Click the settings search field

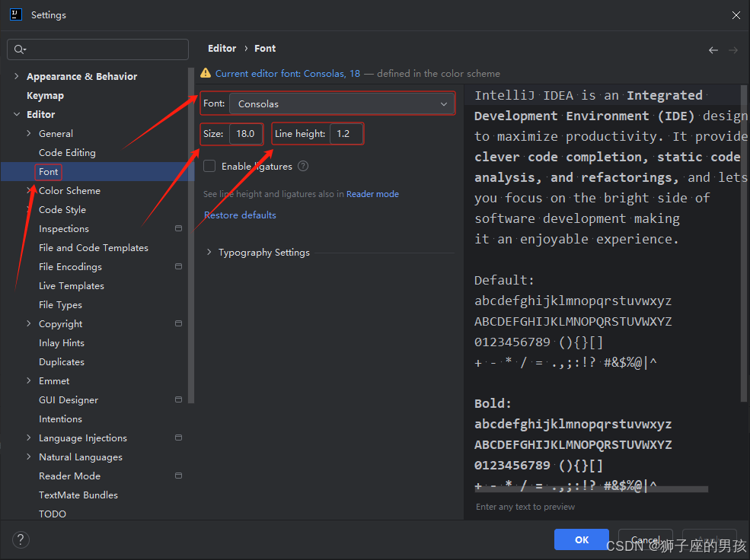click(x=98, y=49)
